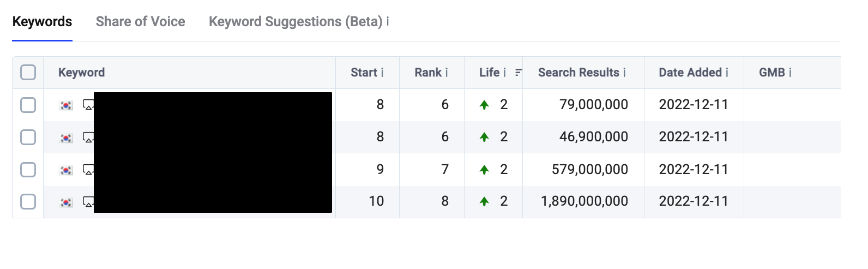Click the info icon beside Date Added

(727, 73)
